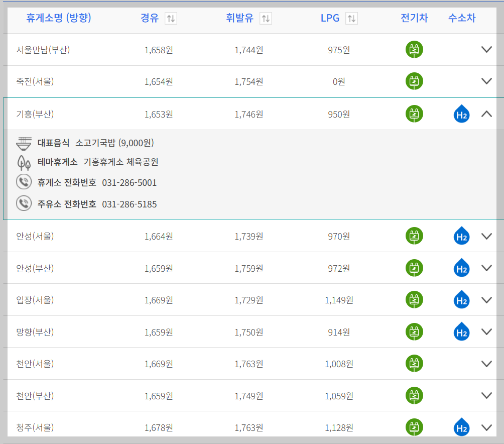Select the EV charging icon for 서울만남(부산)

point(414,50)
